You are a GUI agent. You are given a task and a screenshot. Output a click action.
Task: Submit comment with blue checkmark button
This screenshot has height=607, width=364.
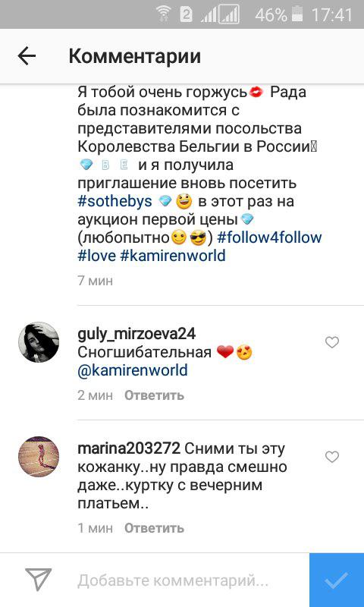(x=337, y=580)
